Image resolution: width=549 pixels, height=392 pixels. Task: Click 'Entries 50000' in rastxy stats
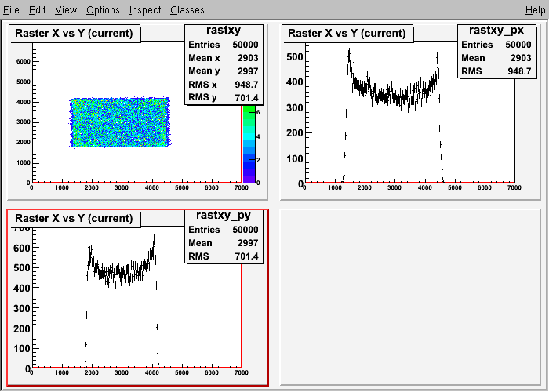click(x=224, y=45)
